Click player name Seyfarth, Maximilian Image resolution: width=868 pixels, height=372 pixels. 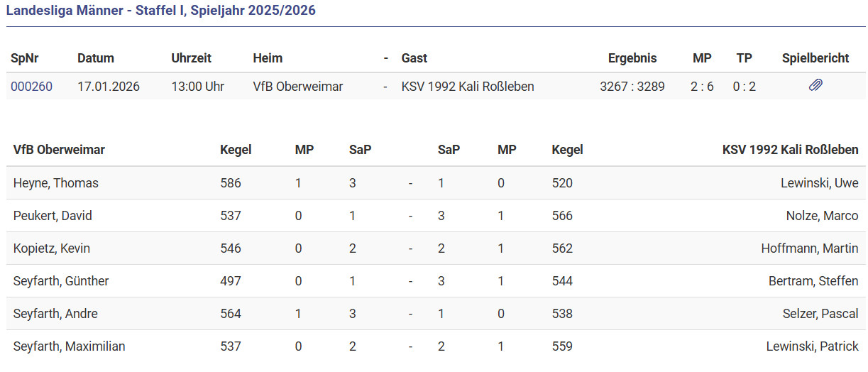(69, 346)
